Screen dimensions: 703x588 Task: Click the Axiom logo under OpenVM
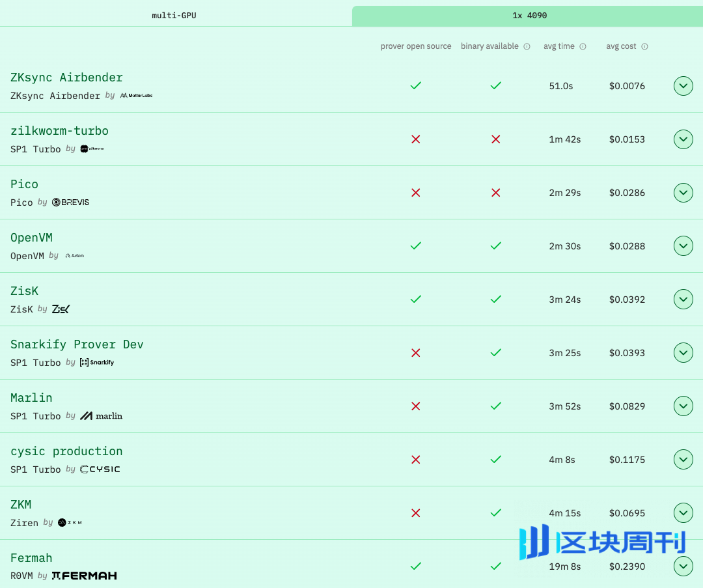pyautogui.click(x=75, y=255)
